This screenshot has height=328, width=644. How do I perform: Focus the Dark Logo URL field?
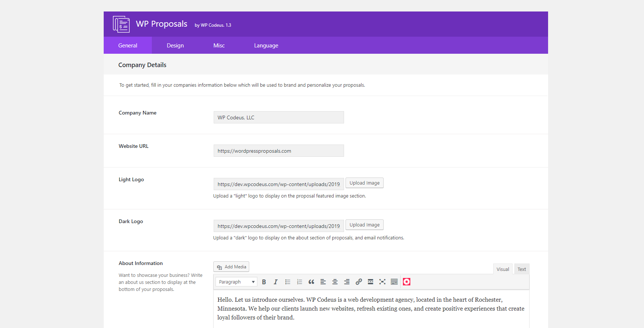point(279,226)
